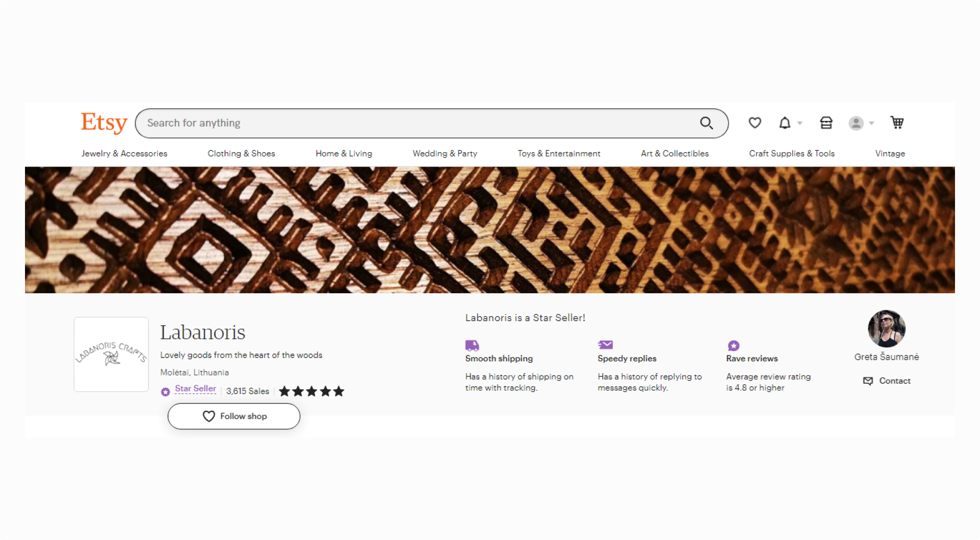Screen dimensions: 980x540
Task: Open Craft Supplies & Tools category
Action: coord(792,153)
